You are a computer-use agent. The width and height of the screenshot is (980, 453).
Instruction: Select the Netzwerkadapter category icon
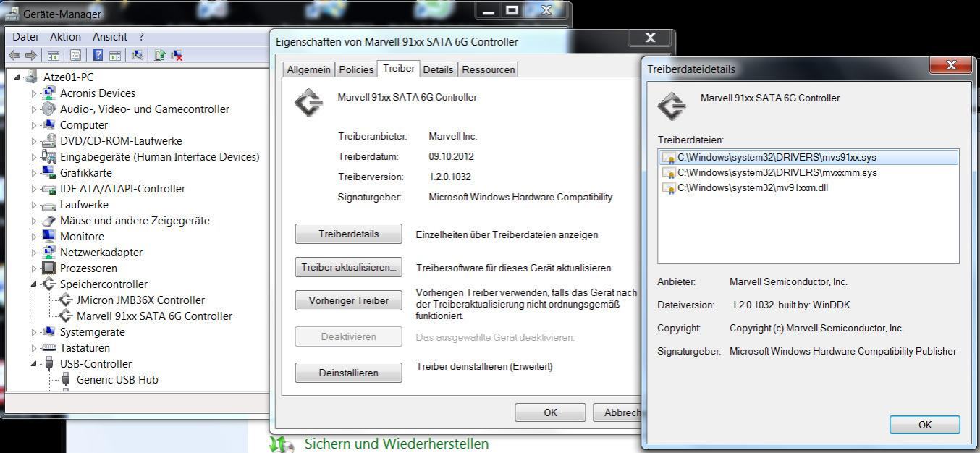[x=48, y=252]
